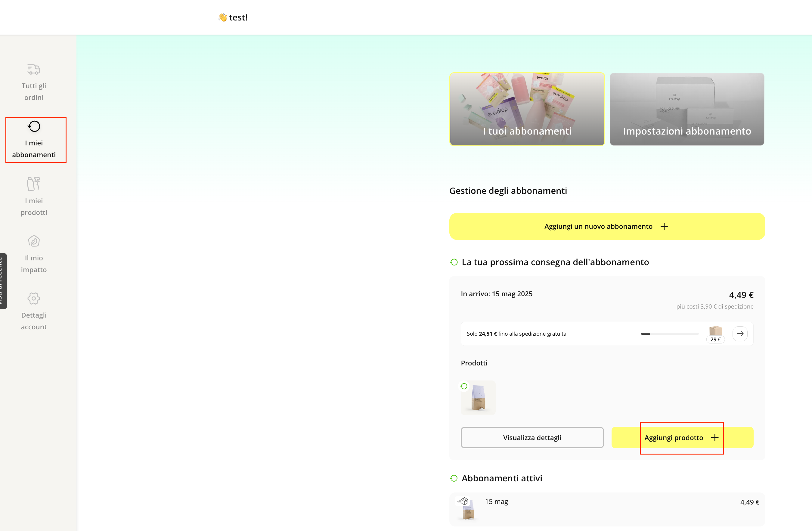Click green refresh icon next to La tua prossima consegna
The height and width of the screenshot is (531, 812).
click(454, 262)
